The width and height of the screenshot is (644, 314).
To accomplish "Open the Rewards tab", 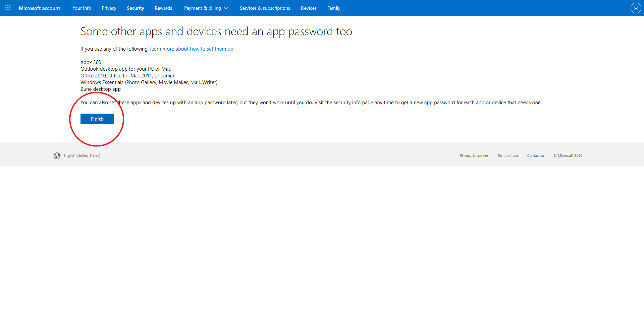I will click(x=163, y=8).
